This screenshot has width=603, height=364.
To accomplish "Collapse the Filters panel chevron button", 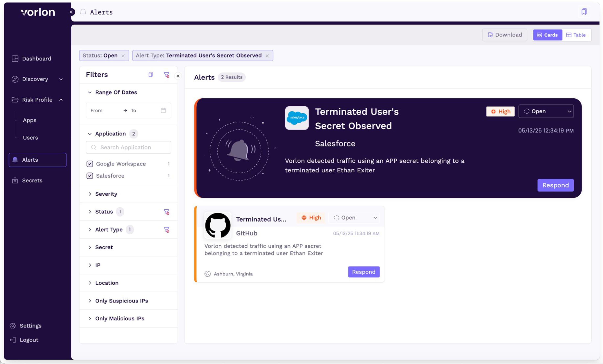I will tap(178, 76).
